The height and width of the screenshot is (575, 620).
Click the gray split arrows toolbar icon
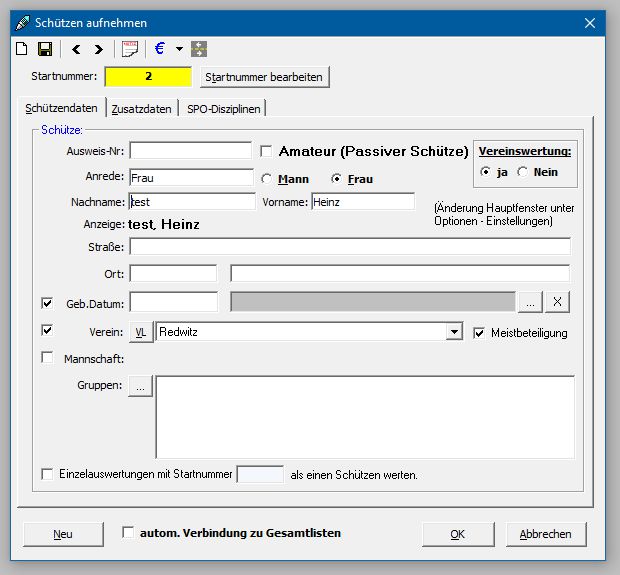tap(198, 48)
